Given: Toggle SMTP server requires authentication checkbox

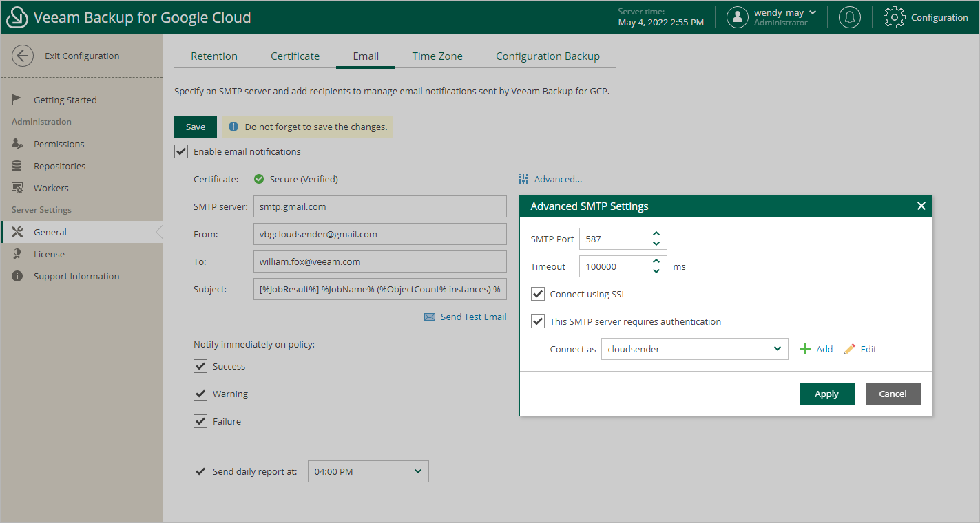Looking at the screenshot, I should pos(538,321).
